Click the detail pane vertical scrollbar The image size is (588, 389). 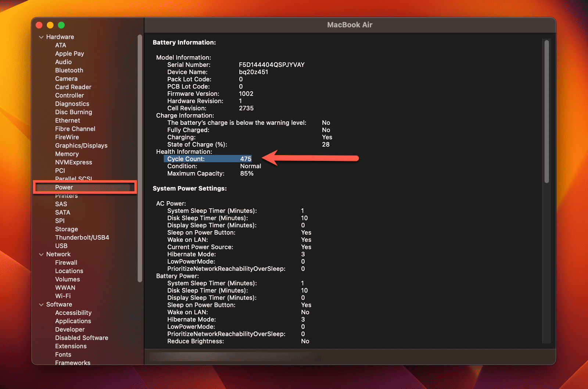546,111
